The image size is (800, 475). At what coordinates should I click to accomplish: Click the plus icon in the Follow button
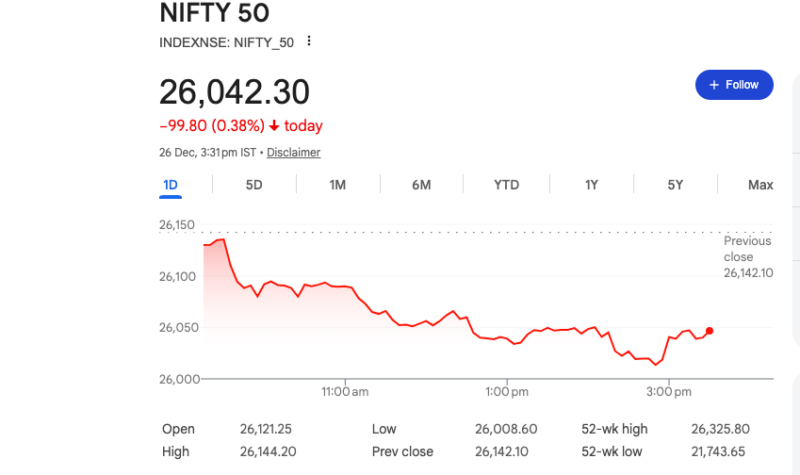714,85
